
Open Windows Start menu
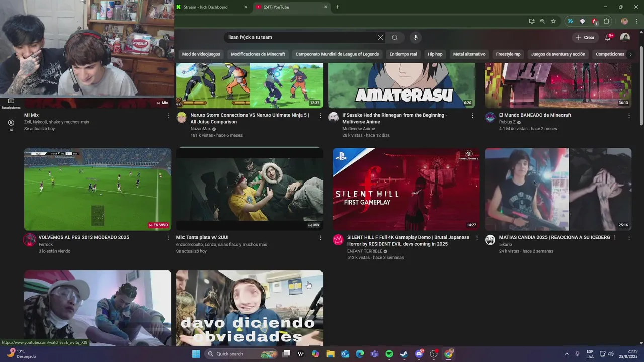[196, 354]
